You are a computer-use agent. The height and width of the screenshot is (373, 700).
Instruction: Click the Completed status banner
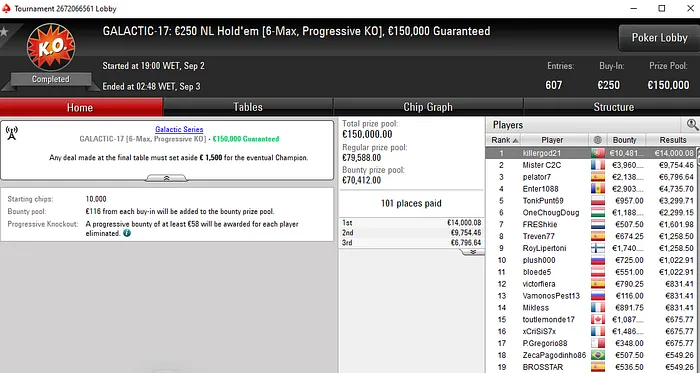point(50,79)
